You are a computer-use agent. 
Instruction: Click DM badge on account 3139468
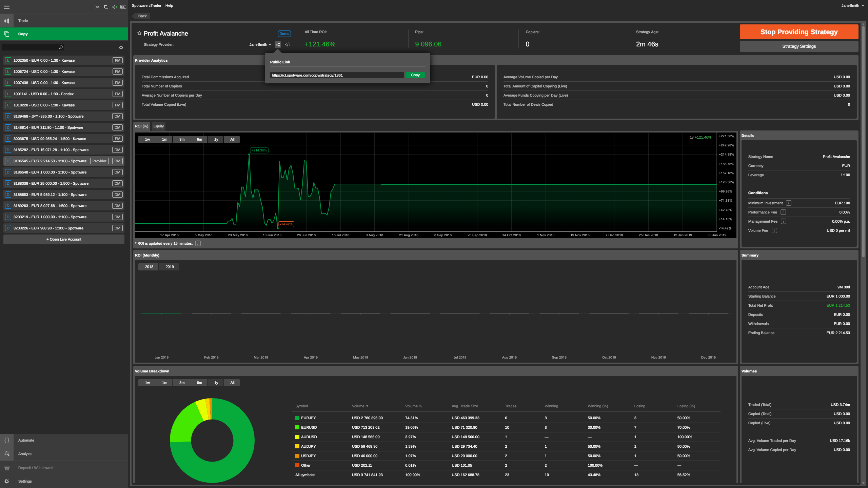click(x=118, y=116)
